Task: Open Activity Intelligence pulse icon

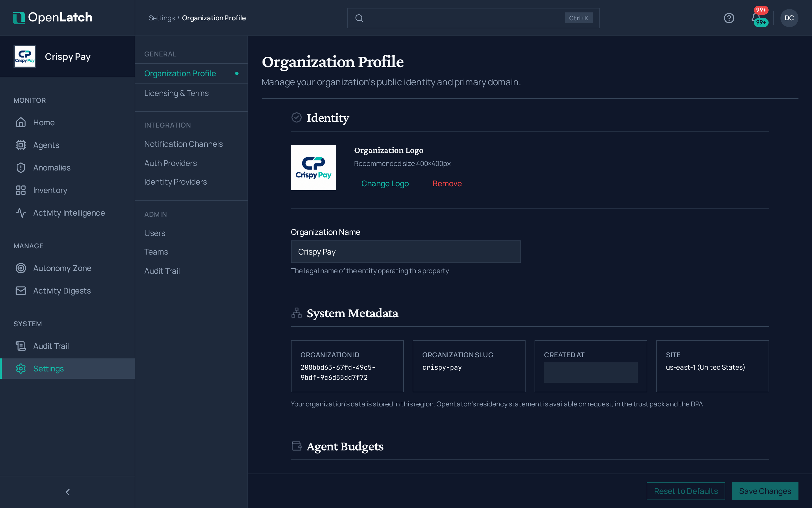Action: [21, 213]
